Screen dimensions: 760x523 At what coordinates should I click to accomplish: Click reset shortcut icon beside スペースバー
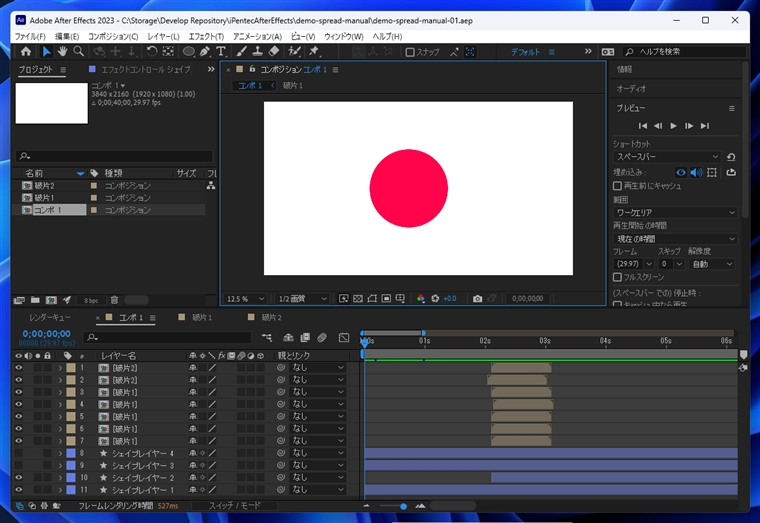[x=731, y=157]
